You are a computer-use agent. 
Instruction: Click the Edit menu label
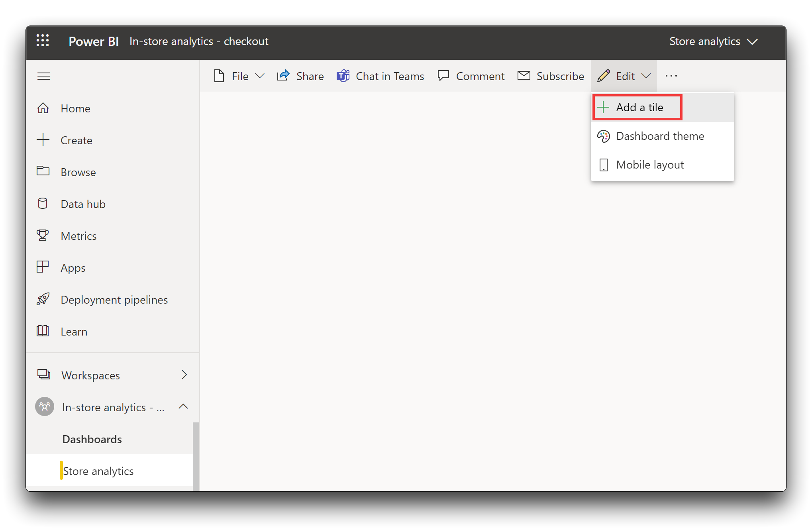coord(626,76)
